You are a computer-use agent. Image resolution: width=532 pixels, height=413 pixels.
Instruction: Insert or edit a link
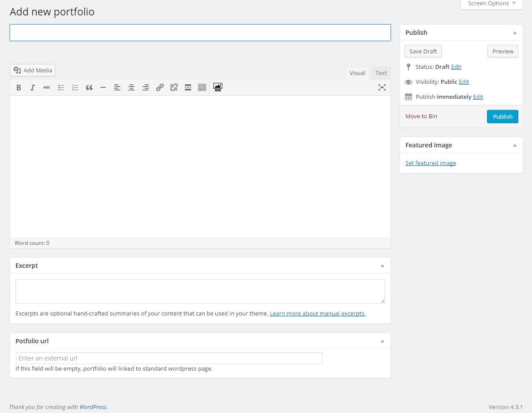coord(160,87)
